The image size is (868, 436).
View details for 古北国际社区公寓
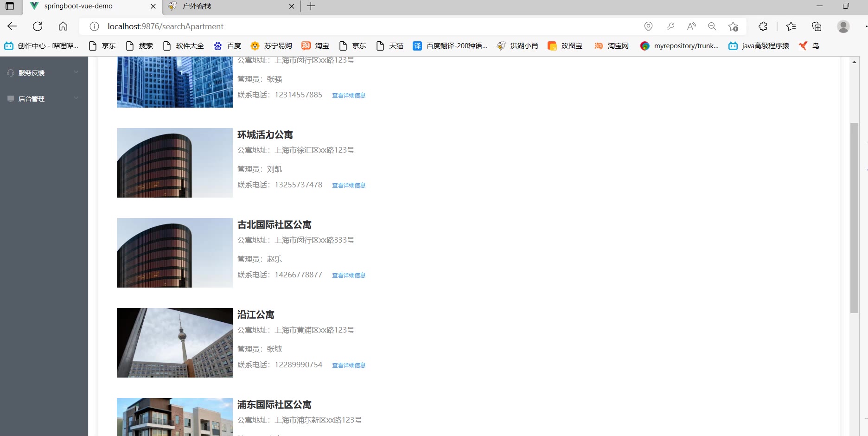(349, 275)
